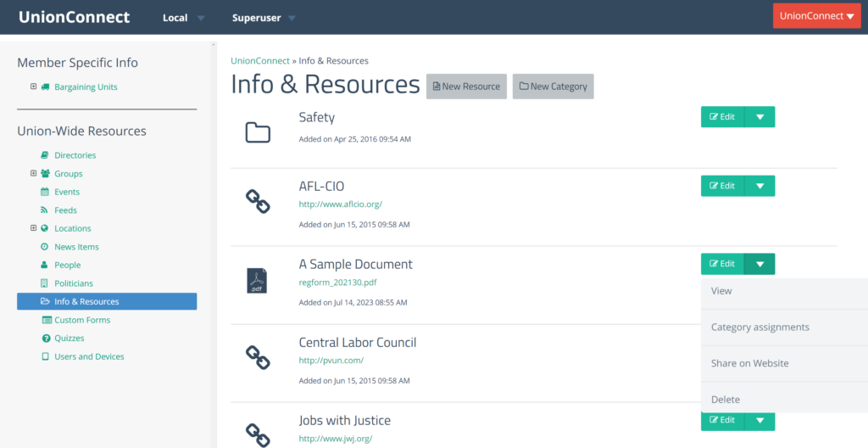The image size is (868, 448).
Task: Edit the Safety category
Action: click(x=722, y=117)
